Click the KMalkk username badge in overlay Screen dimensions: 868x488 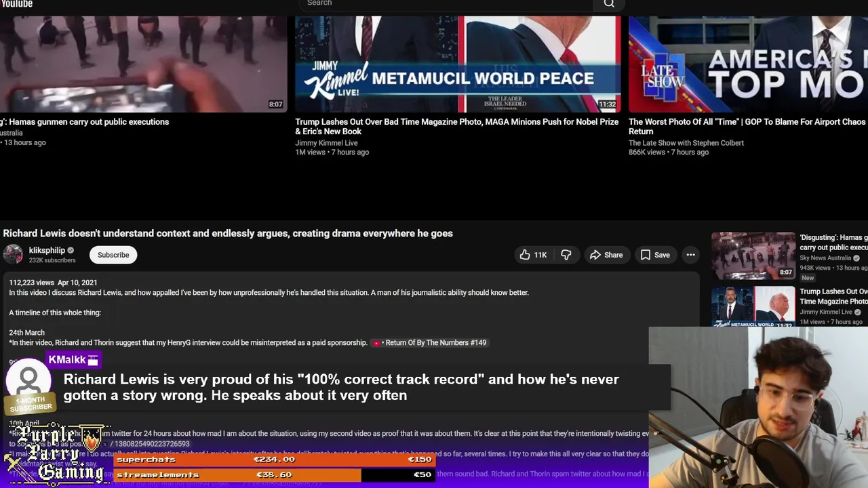73,360
